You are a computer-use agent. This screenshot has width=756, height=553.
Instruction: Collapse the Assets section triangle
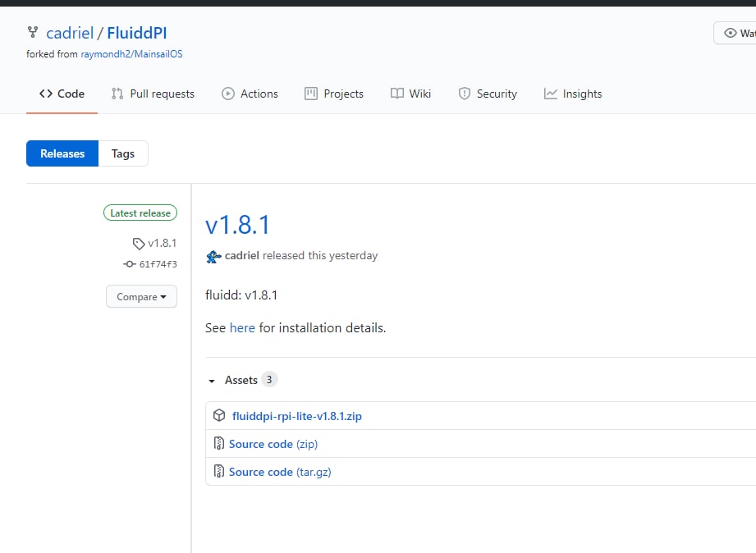(211, 381)
